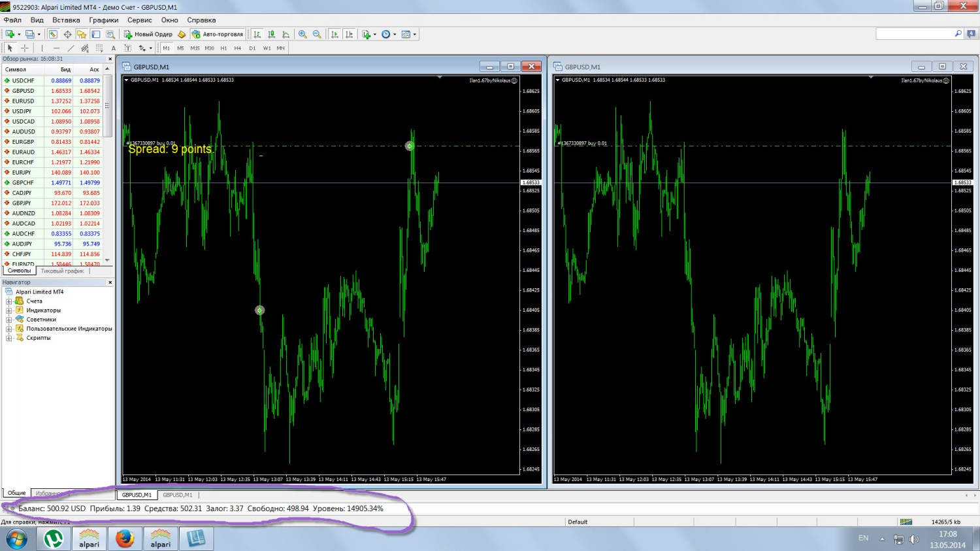Open the Справка menu

tap(201, 20)
